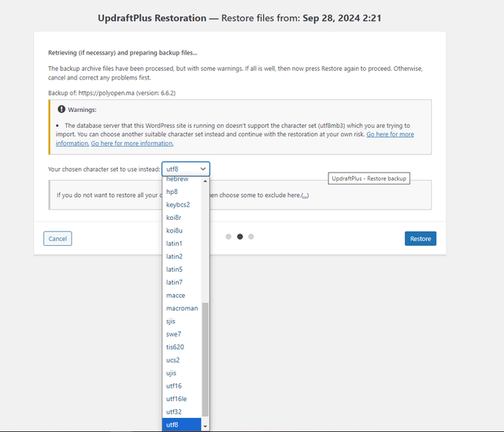504x432 pixels.
Task: Click 'Retrieving (if necessary) and preparing backup files...' text
Action: 123,53
